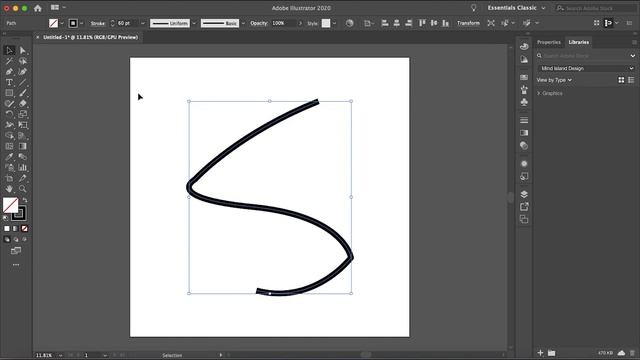
Task: Select the Perspective Grid tool
Action: pyautogui.click(x=22, y=136)
